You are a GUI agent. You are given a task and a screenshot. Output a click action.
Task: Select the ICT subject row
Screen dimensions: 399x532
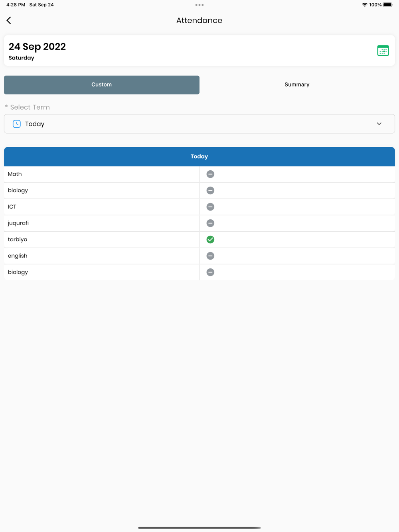click(199, 207)
